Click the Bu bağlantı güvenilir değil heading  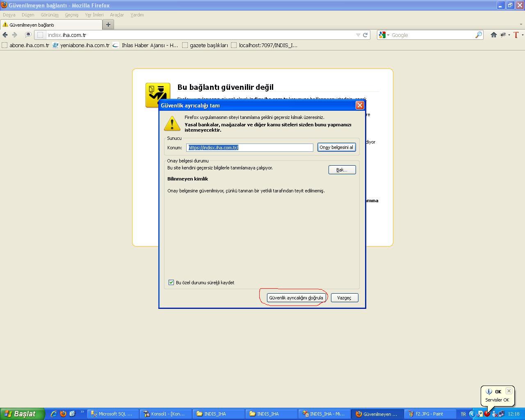(x=225, y=87)
